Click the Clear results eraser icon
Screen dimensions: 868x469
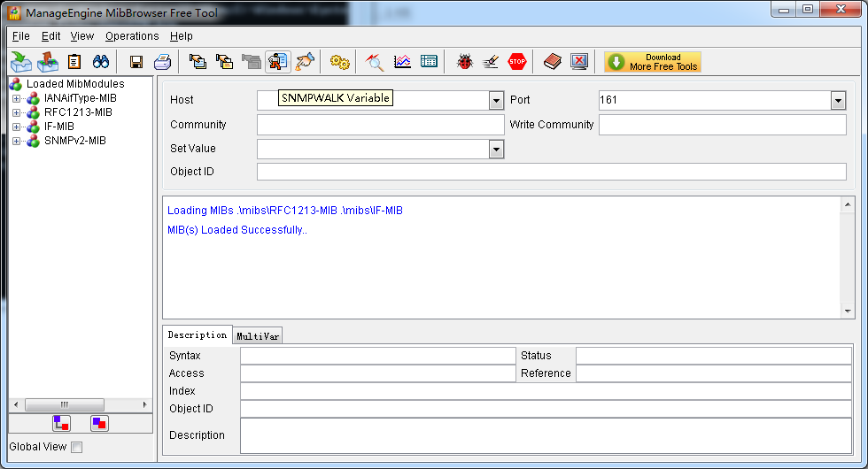click(x=491, y=61)
